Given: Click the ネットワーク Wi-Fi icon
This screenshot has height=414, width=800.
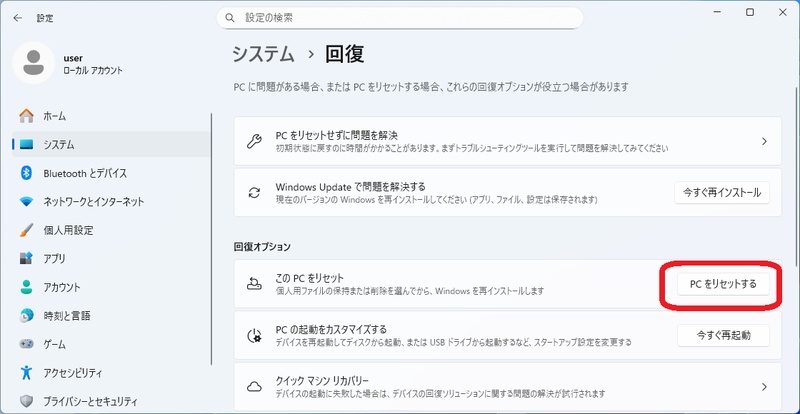Looking at the screenshot, I should coord(27,202).
